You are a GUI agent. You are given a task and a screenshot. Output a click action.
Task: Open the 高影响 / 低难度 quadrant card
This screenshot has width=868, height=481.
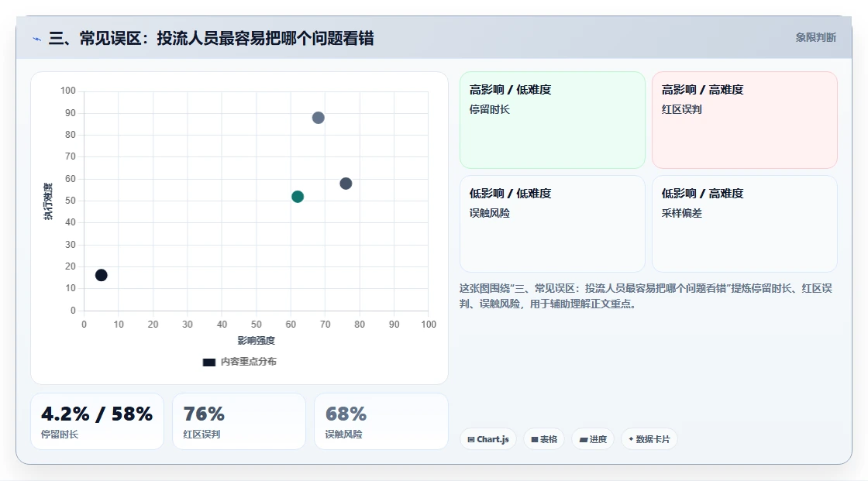click(553, 119)
